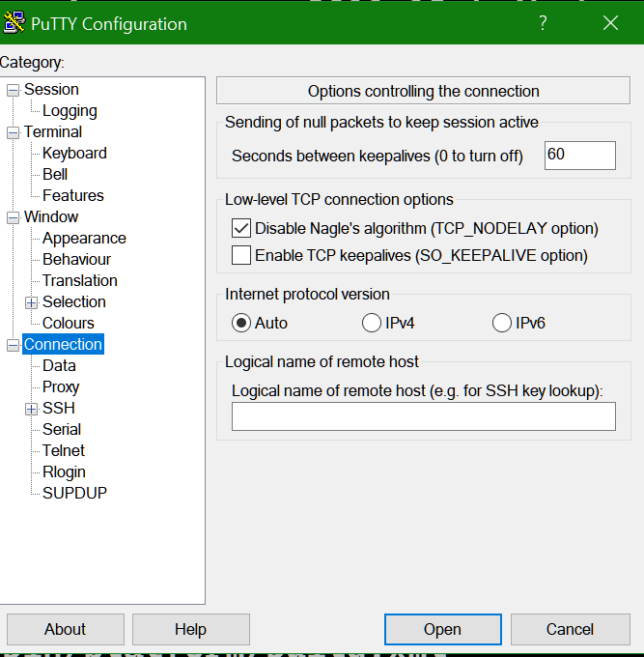This screenshot has height=657, width=644.
Task: Open the Bell settings category
Action: click(x=55, y=174)
